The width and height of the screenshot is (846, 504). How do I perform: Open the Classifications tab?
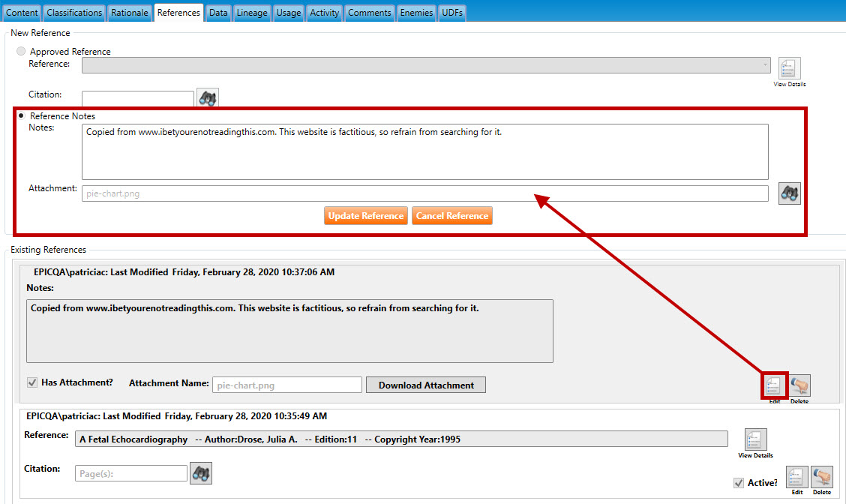point(74,13)
